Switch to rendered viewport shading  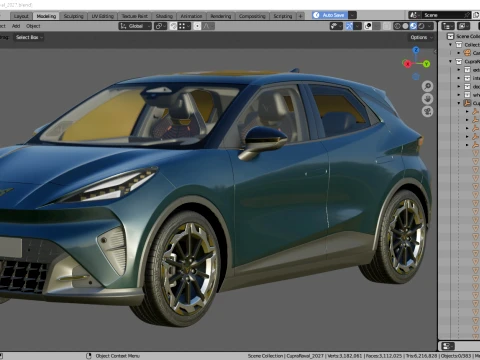[421, 26]
